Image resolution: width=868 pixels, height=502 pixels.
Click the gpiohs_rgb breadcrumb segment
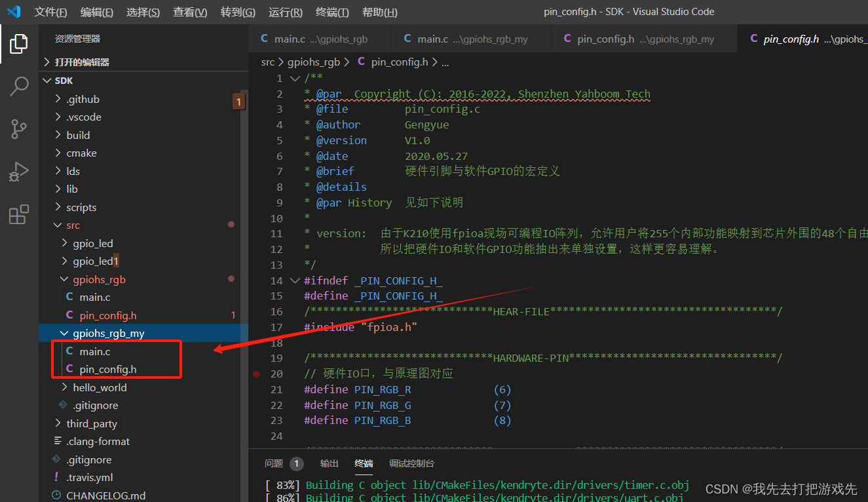[314, 62]
